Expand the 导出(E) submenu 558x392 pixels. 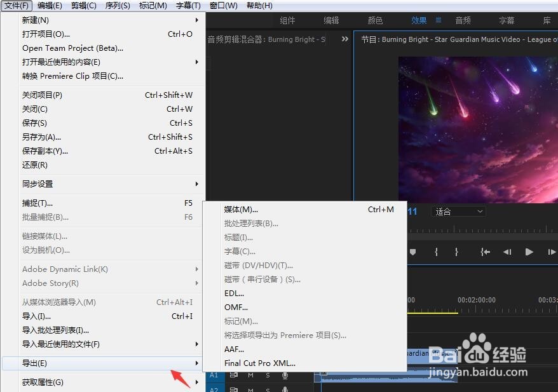pos(196,363)
